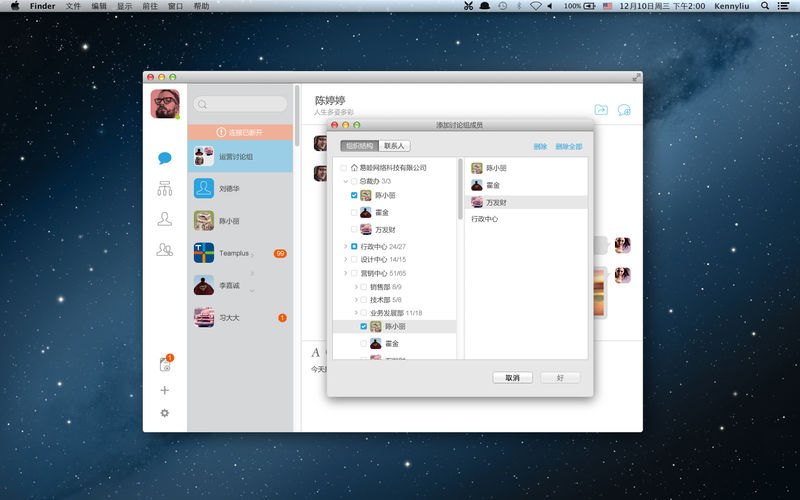Click the share folder icon in chat header
Image resolution: width=800 pixels, height=500 pixels.
(601, 110)
